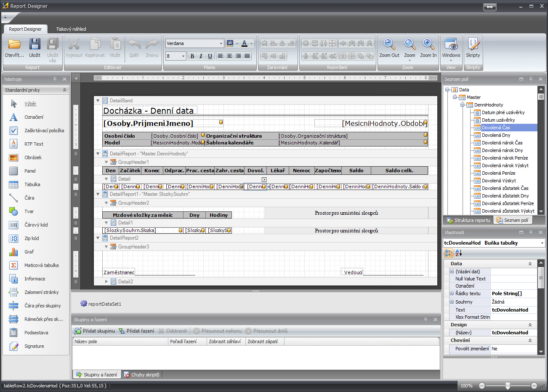Set text alignment to justify

tap(247, 56)
